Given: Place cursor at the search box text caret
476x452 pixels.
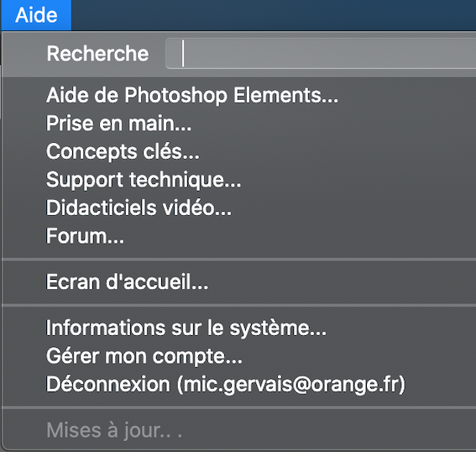Looking at the screenshot, I should (183, 54).
